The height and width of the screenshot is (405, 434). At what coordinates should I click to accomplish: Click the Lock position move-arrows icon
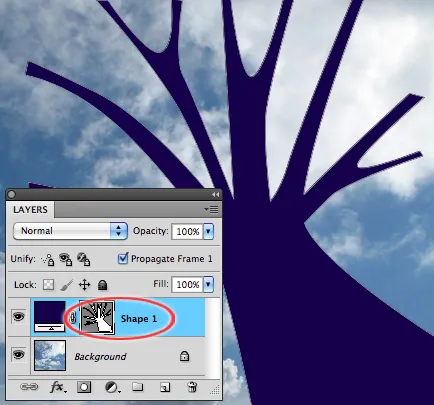(85, 285)
